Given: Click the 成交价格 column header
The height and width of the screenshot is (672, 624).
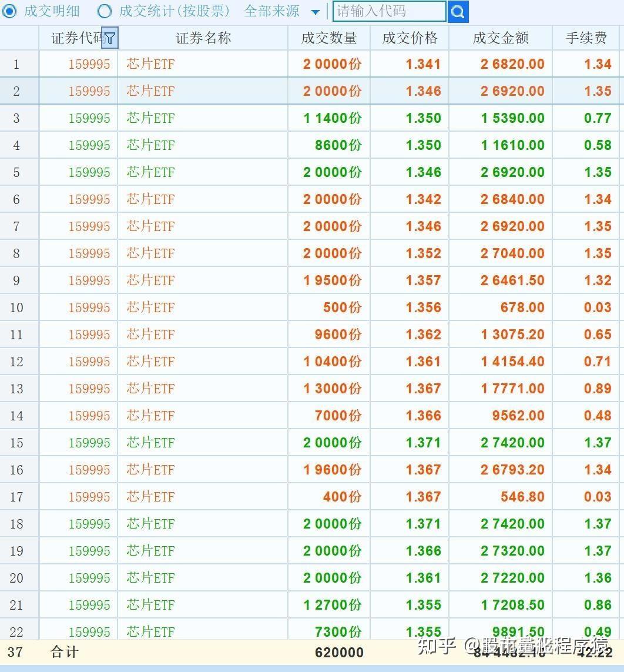Looking at the screenshot, I should pos(410,38).
